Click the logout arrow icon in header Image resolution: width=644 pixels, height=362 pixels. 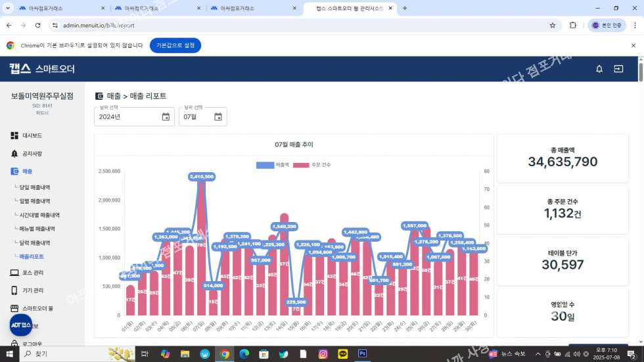pos(618,69)
